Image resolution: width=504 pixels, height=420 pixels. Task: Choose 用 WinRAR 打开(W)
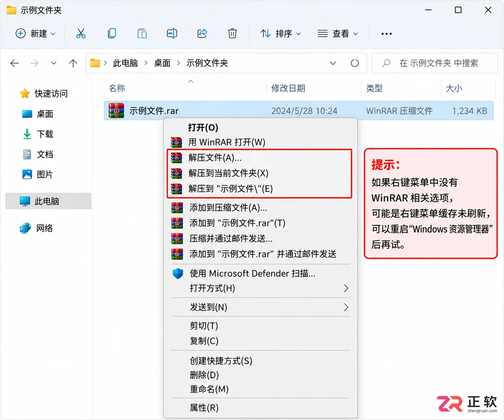pyautogui.click(x=260, y=142)
